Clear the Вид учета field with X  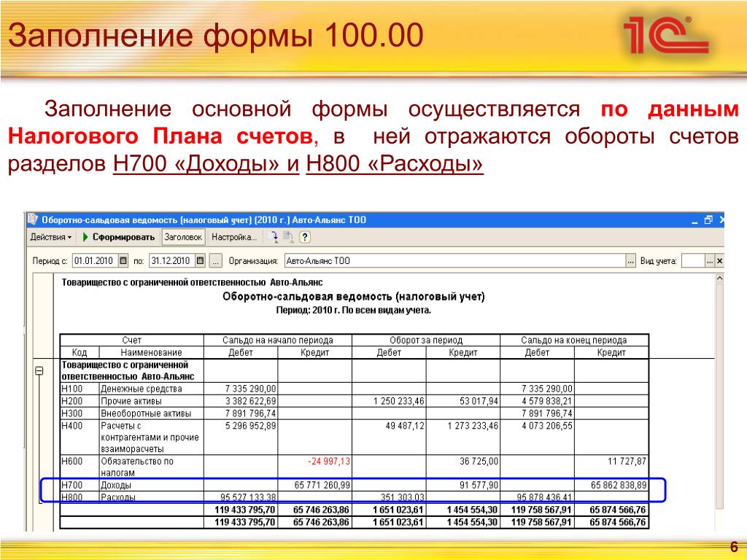coord(719,260)
